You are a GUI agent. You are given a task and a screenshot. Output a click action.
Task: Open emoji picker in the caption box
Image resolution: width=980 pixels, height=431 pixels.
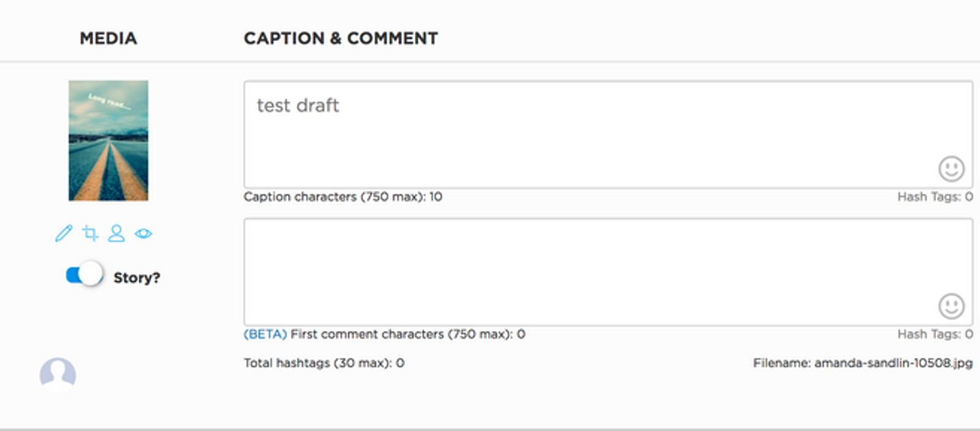tap(951, 169)
